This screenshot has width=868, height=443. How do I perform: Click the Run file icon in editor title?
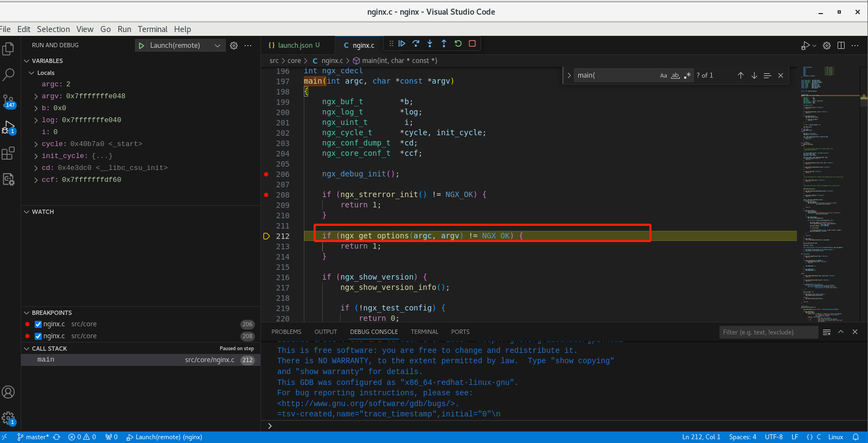(x=806, y=46)
